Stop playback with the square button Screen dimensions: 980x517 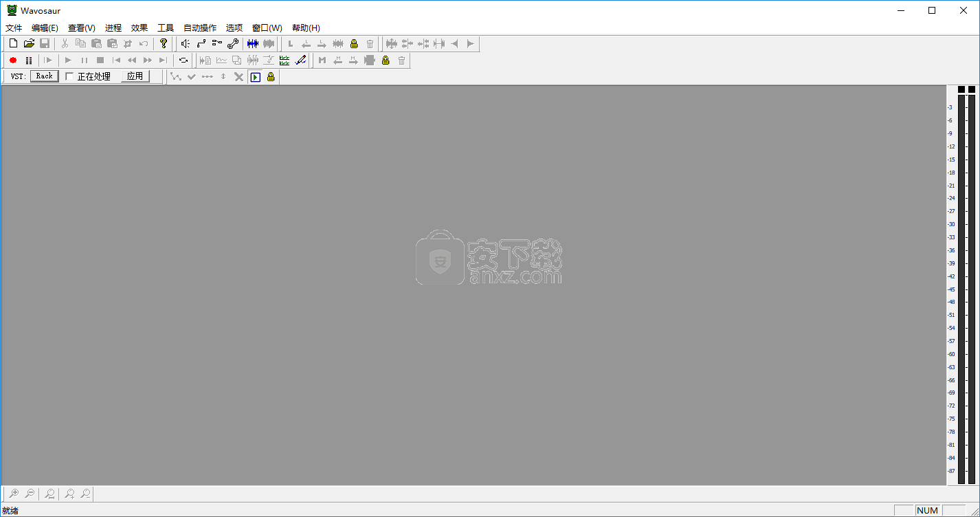[100, 60]
